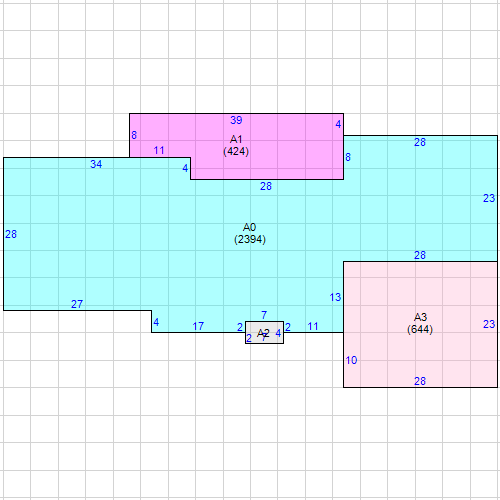This screenshot has height=500, width=500.
Task: Select the 4 dimension inside the A2 box
Action: click(x=278, y=333)
